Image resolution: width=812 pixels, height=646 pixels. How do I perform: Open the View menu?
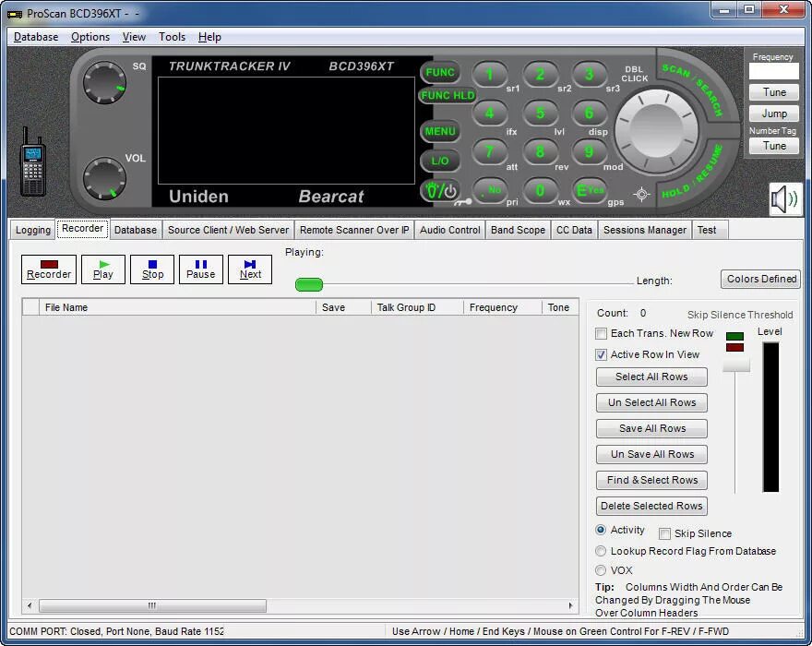134,37
